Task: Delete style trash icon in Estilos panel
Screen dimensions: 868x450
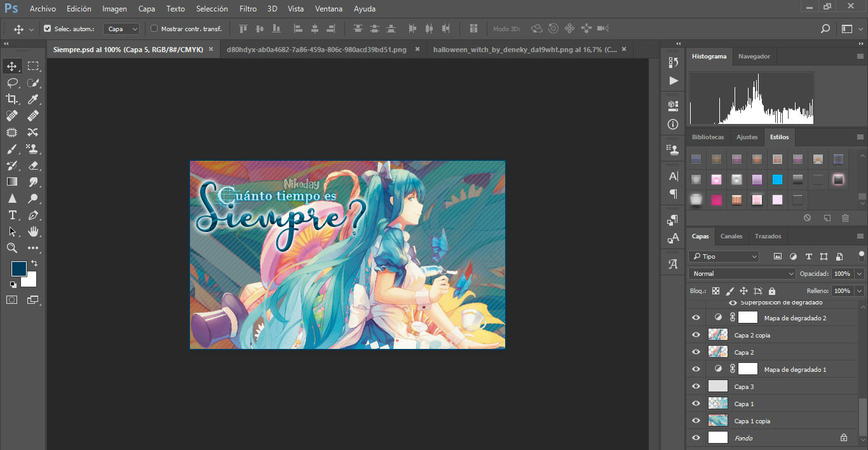Action: tap(845, 217)
